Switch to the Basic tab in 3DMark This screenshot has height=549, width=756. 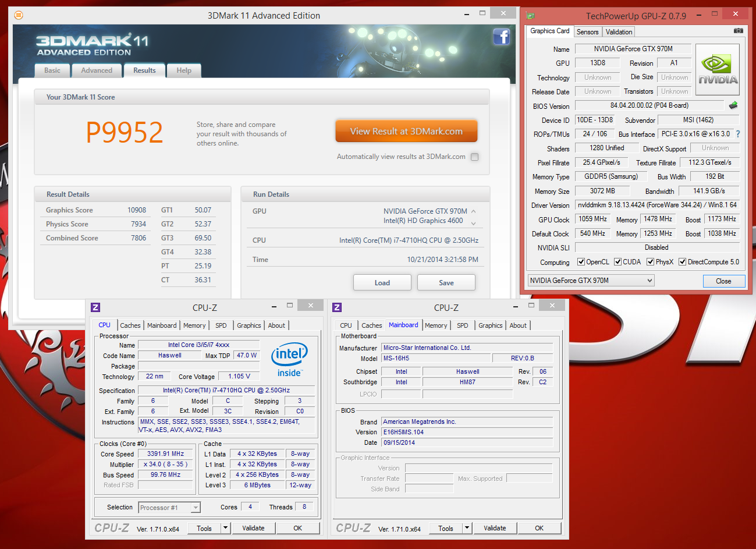pos(52,70)
